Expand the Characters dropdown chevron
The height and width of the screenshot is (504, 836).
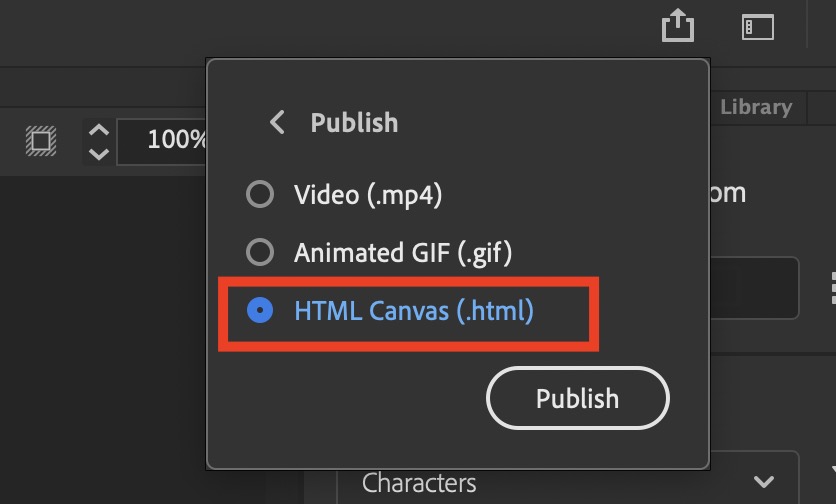[x=764, y=482]
